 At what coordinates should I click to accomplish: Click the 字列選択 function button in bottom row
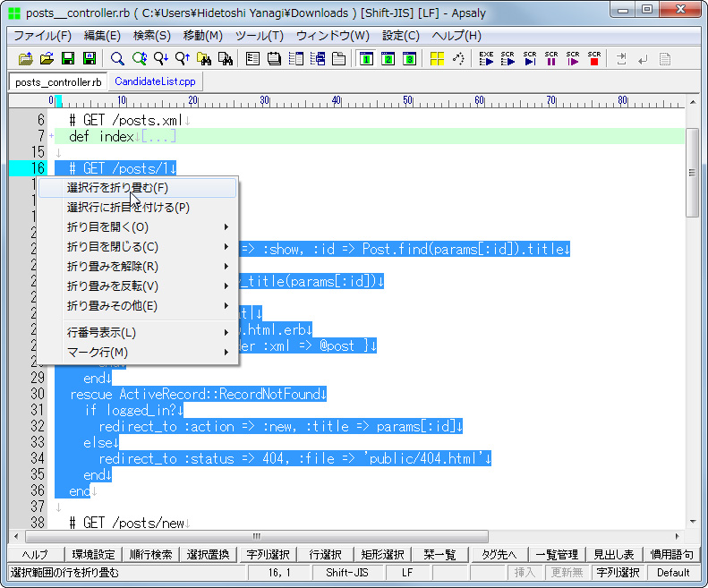coord(268,555)
